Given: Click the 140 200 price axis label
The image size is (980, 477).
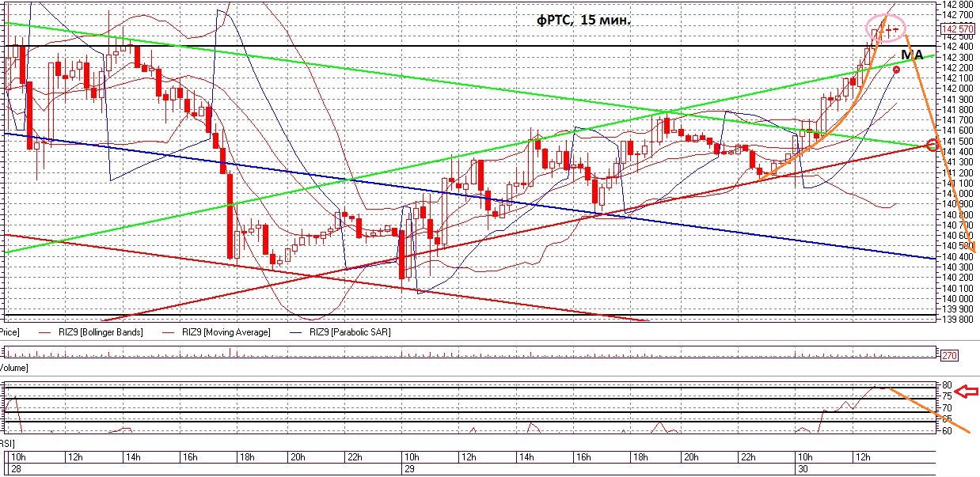Looking at the screenshot, I should (x=959, y=278).
